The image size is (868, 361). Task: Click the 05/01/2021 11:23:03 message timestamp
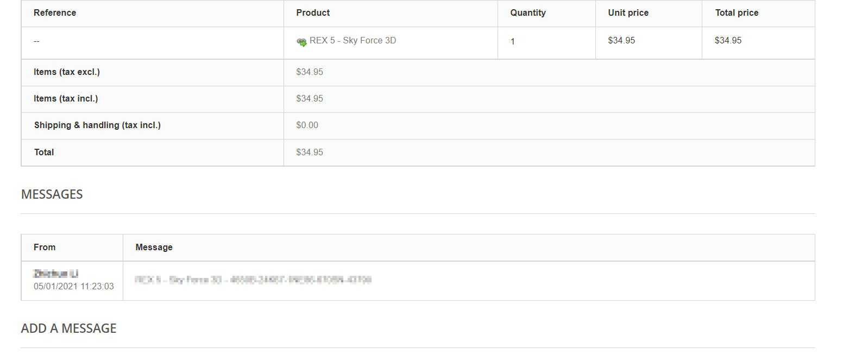pos(74,287)
